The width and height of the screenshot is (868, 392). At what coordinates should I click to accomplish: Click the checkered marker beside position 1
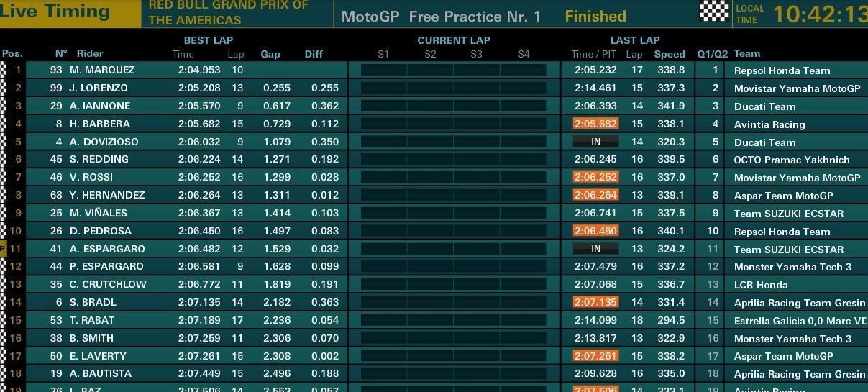point(3,70)
